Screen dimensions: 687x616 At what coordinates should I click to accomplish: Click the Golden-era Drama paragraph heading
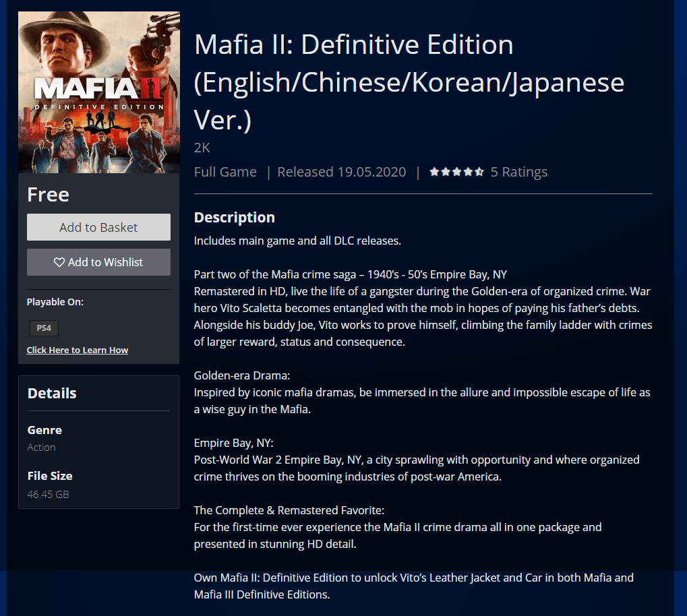[242, 375]
